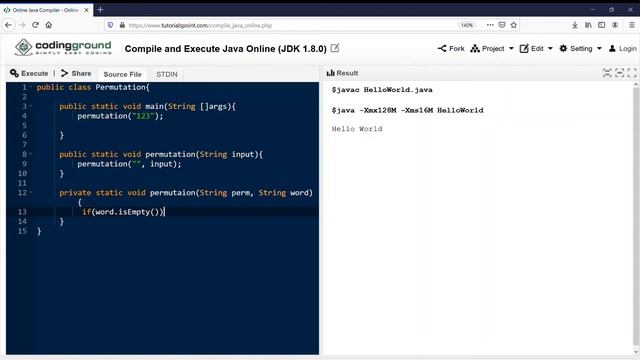The height and width of the screenshot is (360, 640).
Task: Click the 140% zoom level indicator
Action: pyautogui.click(x=467, y=25)
